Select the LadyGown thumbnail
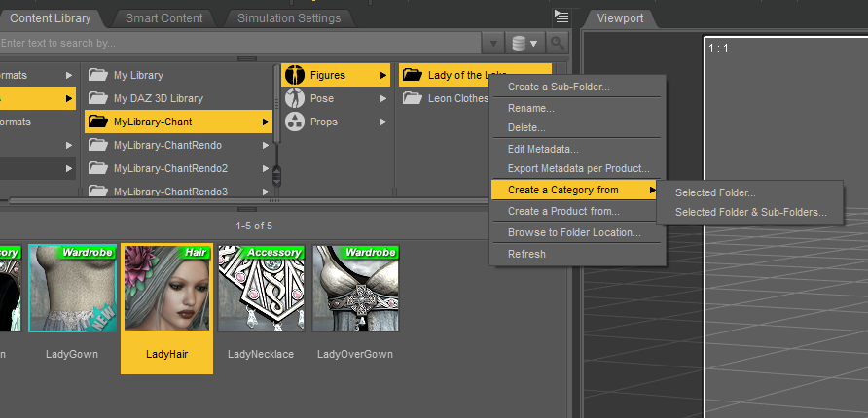The image size is (868, 418). pyautogui.click(x=73, y=288)
